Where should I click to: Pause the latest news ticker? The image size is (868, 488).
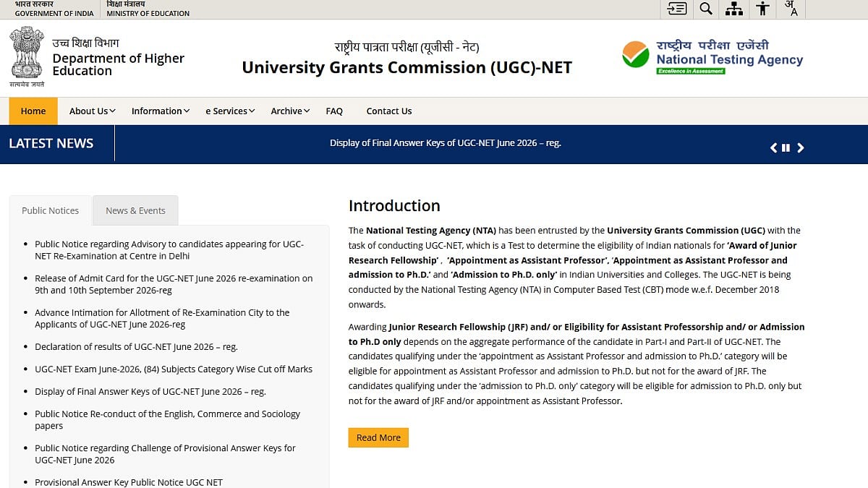pos(786,147)
